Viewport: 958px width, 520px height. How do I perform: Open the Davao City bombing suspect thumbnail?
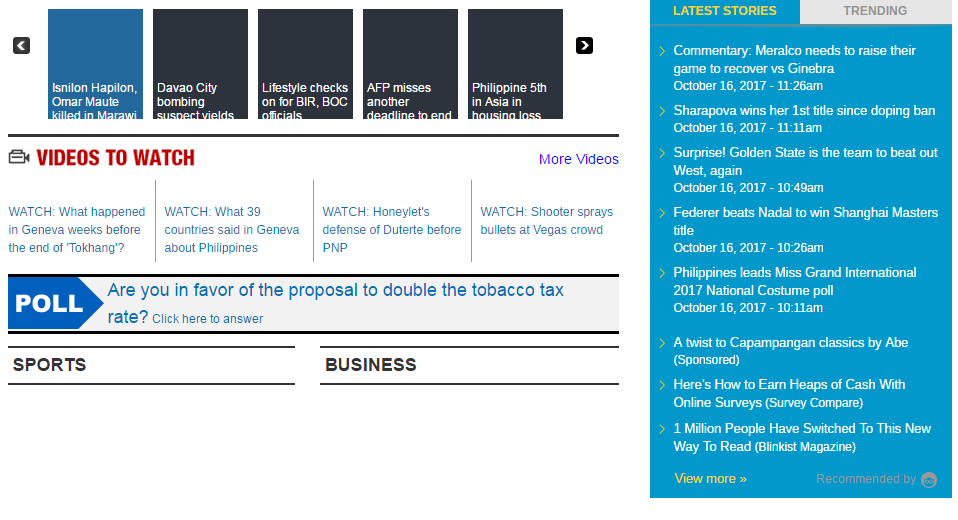[x=200, y=64]
